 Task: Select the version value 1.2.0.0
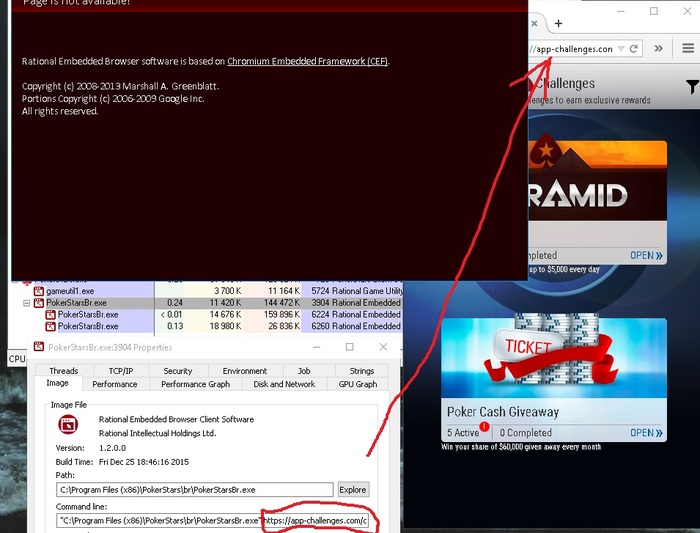click(112, 448)
